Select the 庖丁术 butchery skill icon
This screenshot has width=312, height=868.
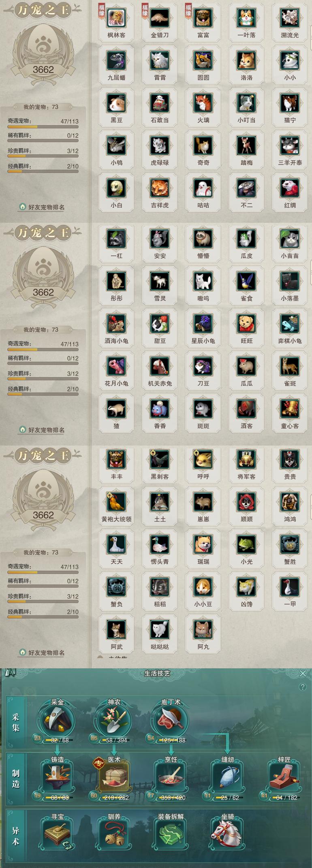171,720
